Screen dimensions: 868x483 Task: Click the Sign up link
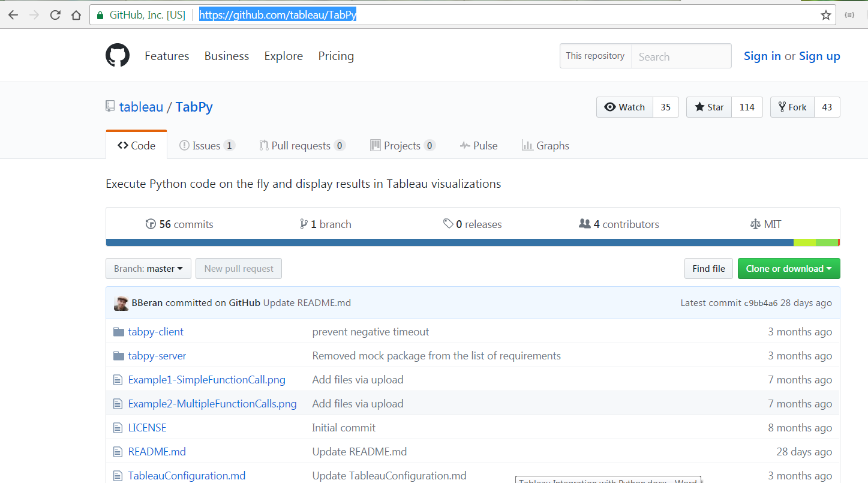819,56
